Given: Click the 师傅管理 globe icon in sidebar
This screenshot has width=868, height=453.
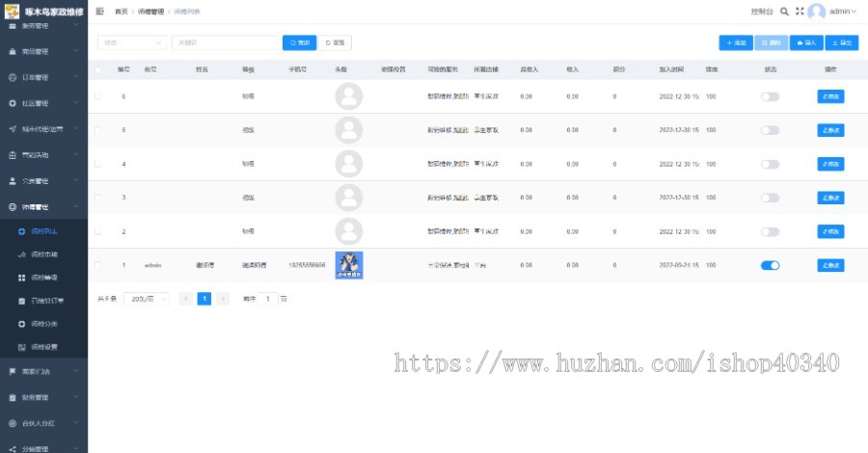Looking at the screenshot, I should pyautogui.click(x=13, y=207).
